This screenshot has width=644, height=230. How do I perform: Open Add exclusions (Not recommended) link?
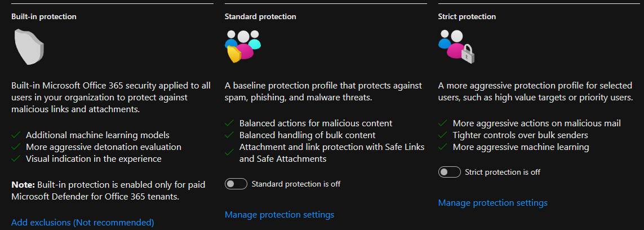83,223
